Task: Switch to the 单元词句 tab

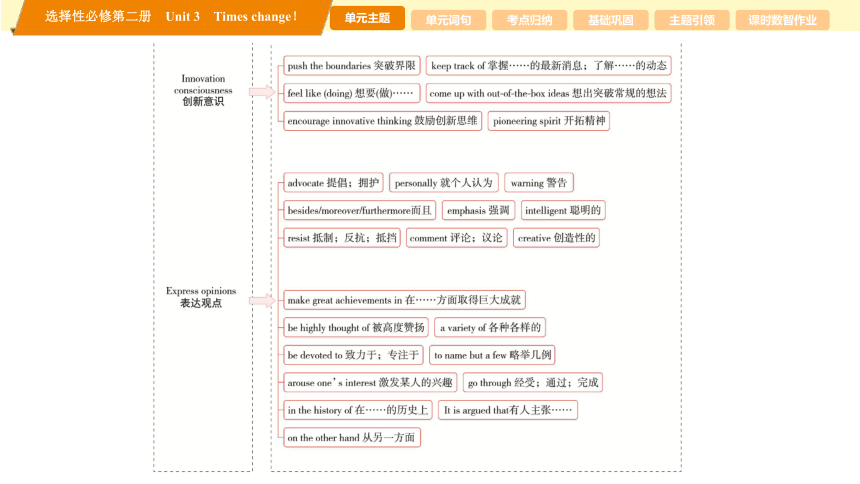Action: click(x=448, y=20)
